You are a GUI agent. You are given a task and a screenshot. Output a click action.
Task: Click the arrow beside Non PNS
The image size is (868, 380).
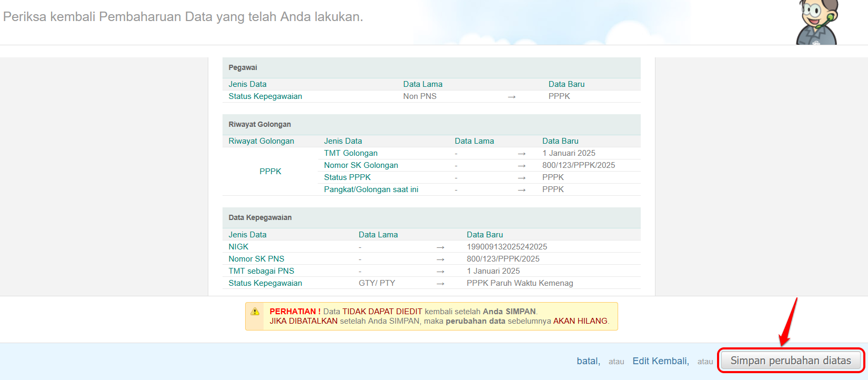coord(511,97)
